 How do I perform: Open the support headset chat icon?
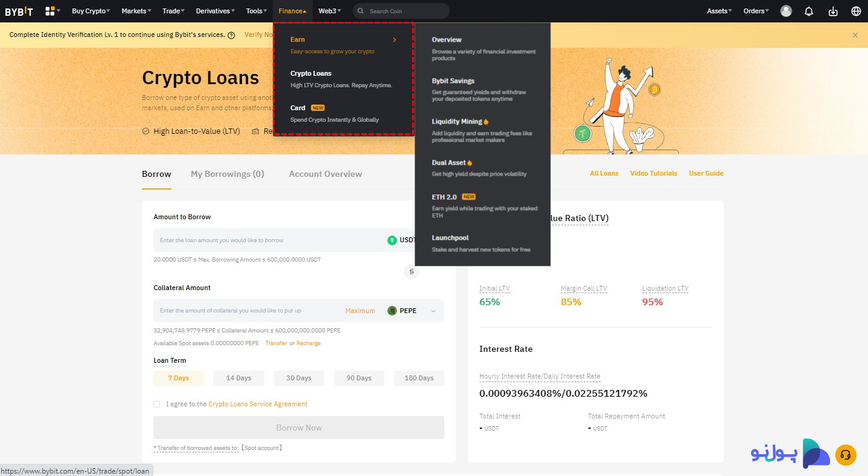pyautogui.click(x=846, y=455)
